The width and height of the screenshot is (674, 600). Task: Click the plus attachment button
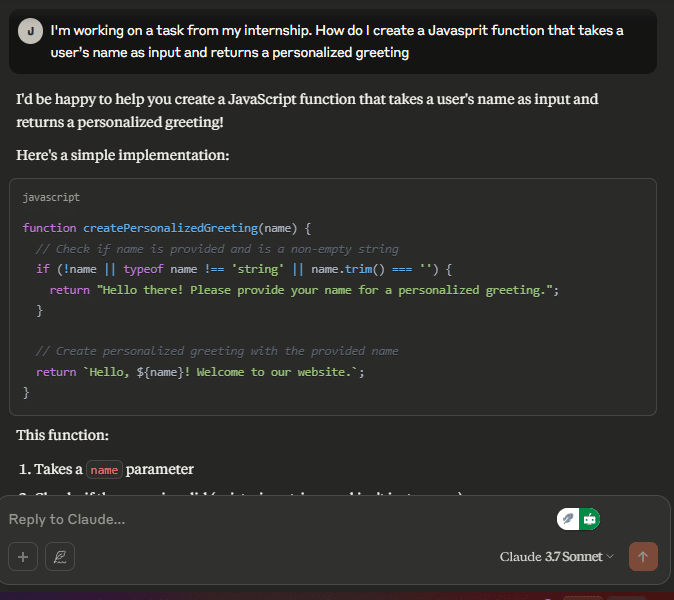click(23, 557)
